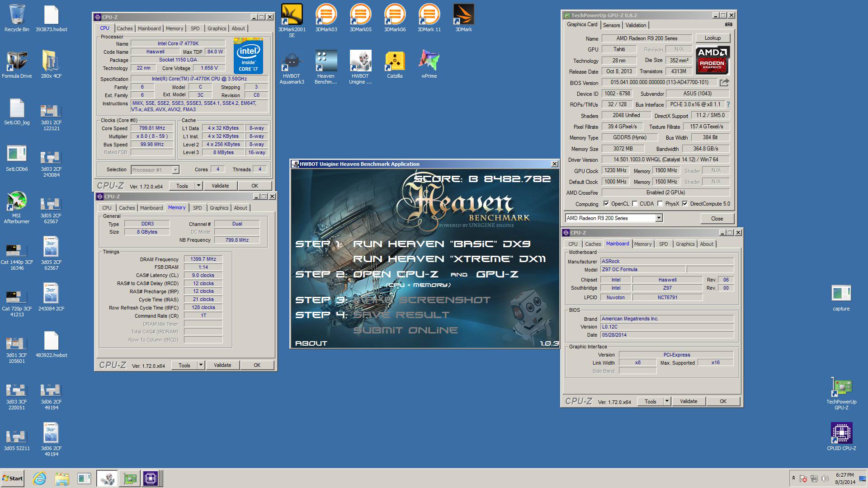Launch the TechPowerUp GPU-Z desktop shortcut
Viewport: 868px width, 488px height.
(x=841, y=393)
